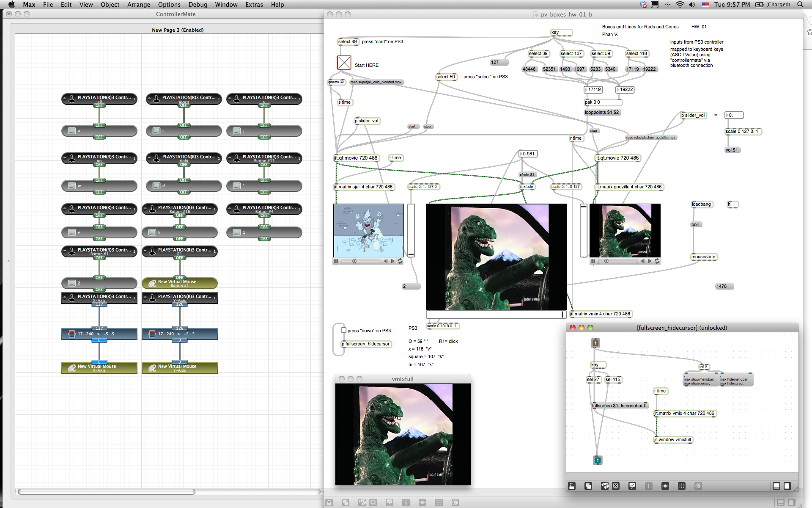Click horizontal slider below large Godzilla preview

click(496, 315)
